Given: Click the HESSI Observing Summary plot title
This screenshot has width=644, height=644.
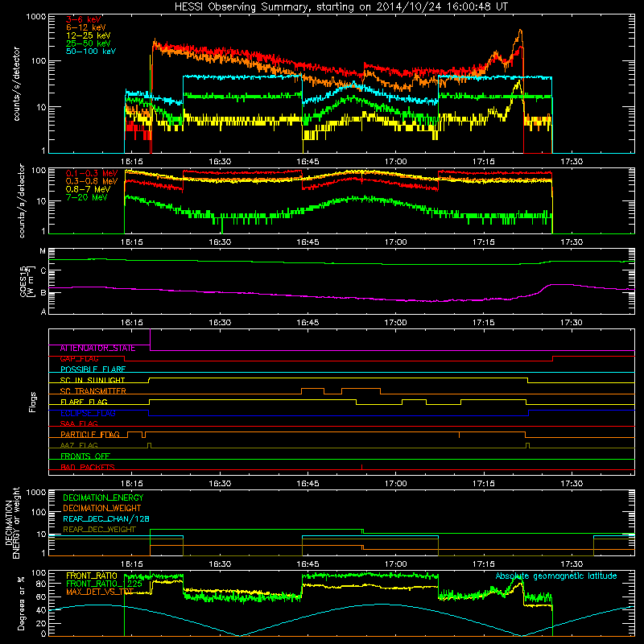Looking at the screenshot, I should pos(341,7).
